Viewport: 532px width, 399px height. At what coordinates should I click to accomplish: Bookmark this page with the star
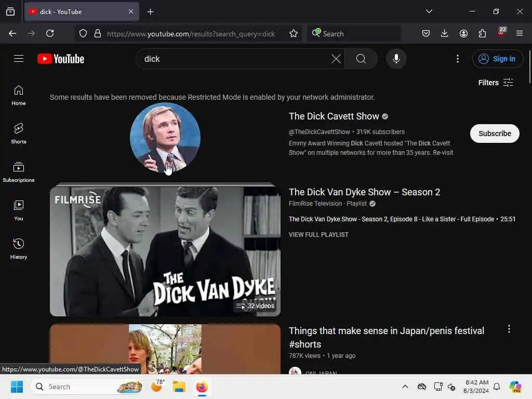(x=294, y=33)
